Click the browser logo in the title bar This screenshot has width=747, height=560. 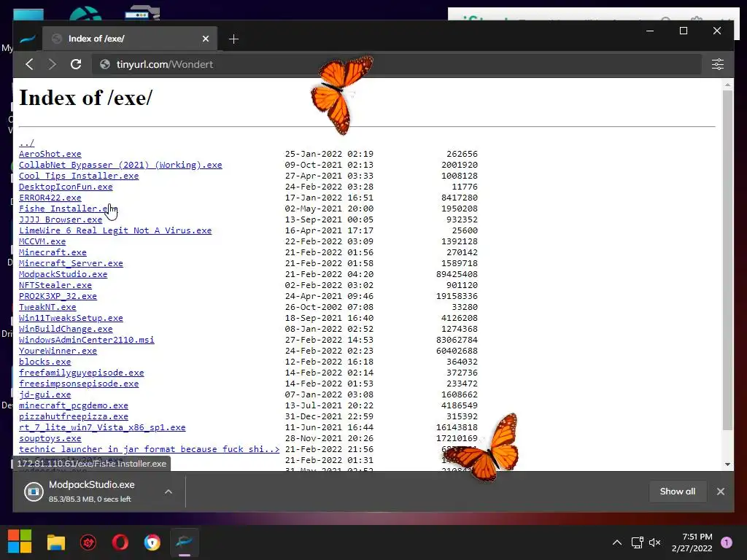pos(28,39)
